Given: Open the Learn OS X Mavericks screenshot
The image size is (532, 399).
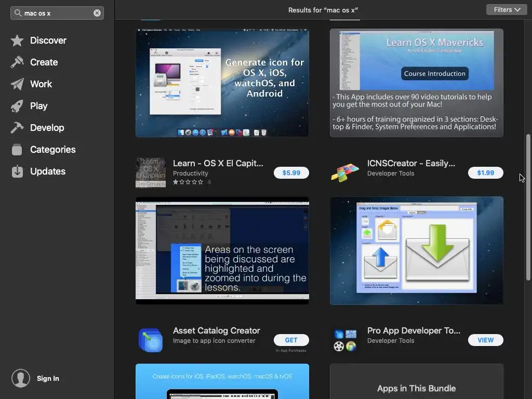Looking at the screenshot, I should click(x=417, y=83).
